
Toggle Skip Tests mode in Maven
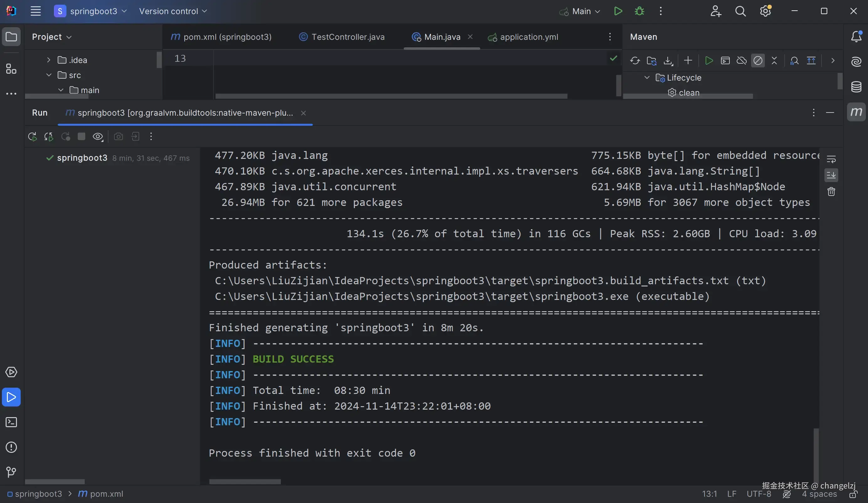point(758,60)
